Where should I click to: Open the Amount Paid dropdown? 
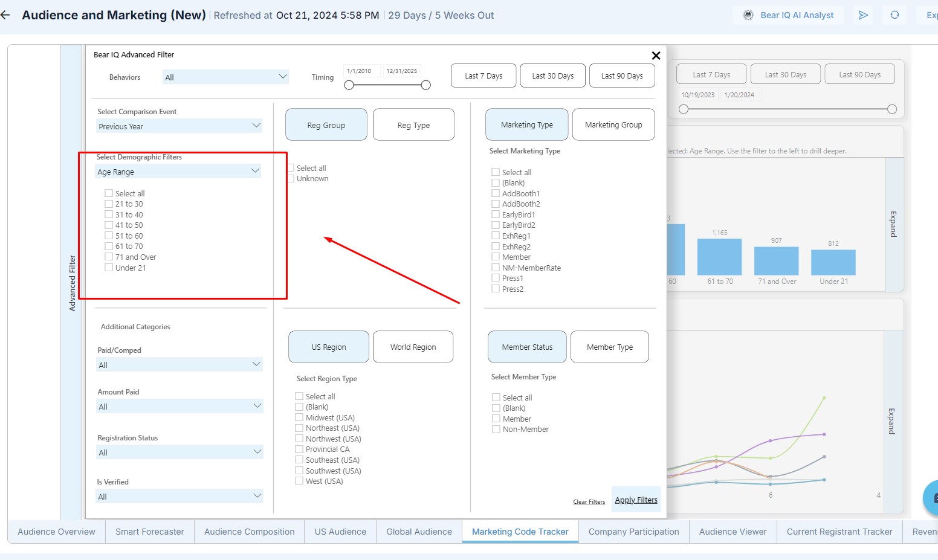(180, 406)
